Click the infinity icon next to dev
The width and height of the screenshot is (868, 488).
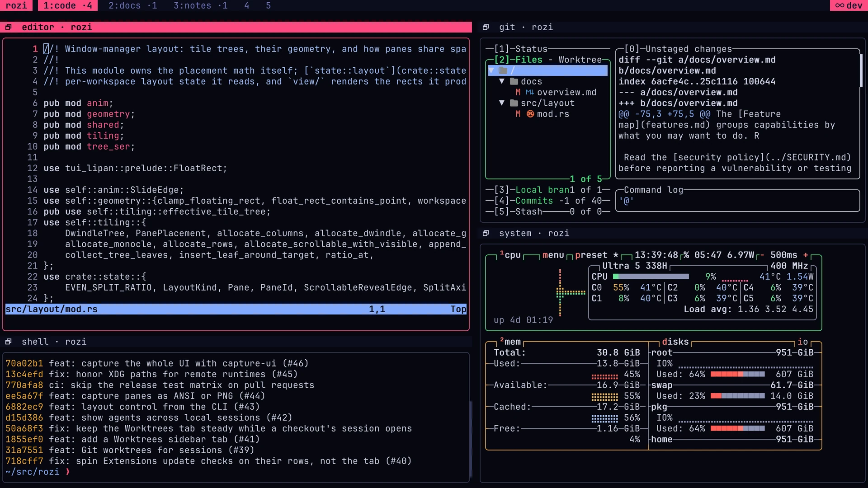(840, 5)
